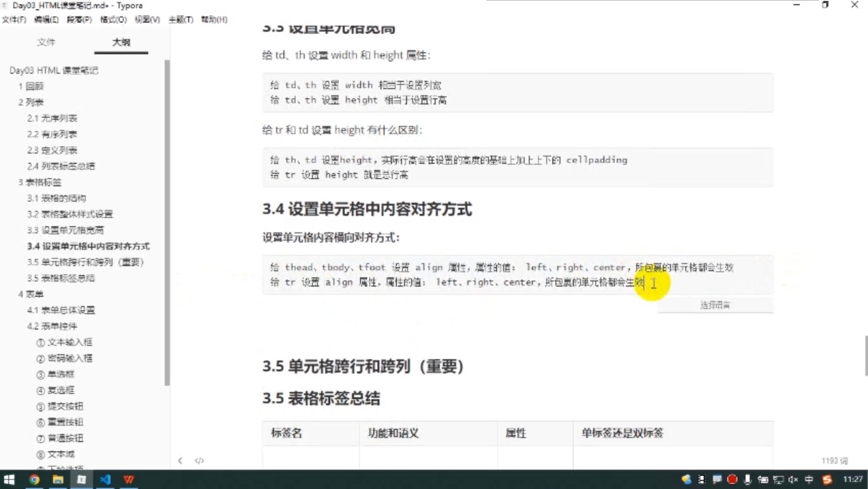This screenshot has width=868, height=489.
Task: Go to outline item ⑧ 文本域
Action: 55,454
